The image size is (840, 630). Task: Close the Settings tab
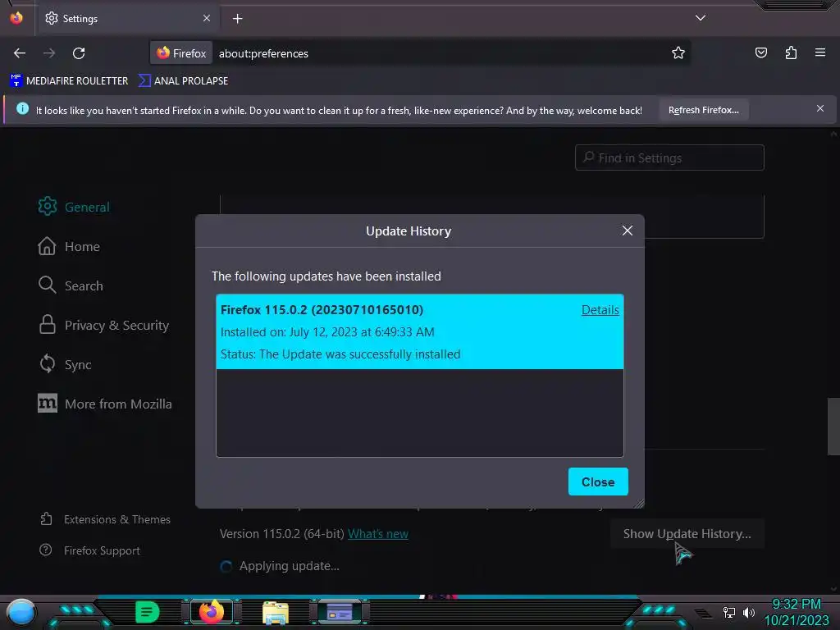207,18
